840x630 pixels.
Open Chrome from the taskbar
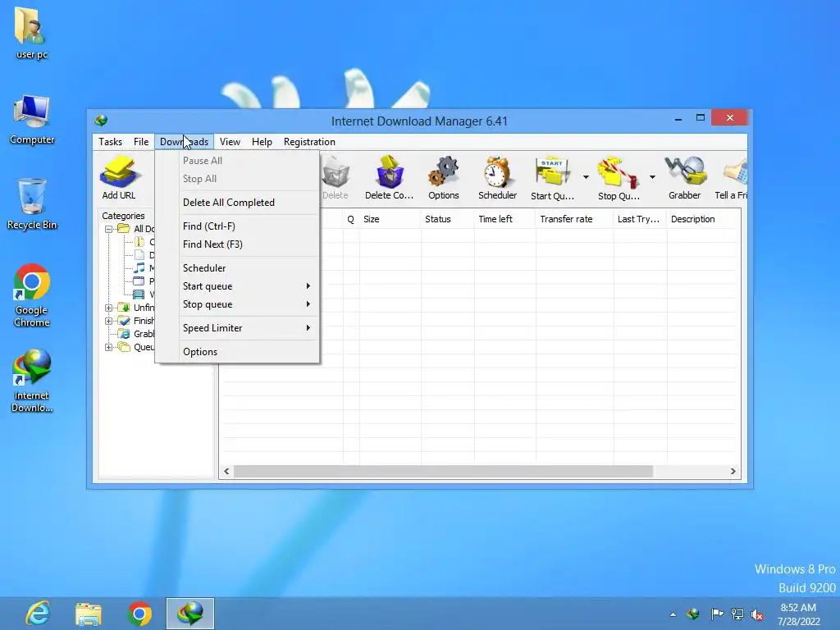[x=139, y=614]
